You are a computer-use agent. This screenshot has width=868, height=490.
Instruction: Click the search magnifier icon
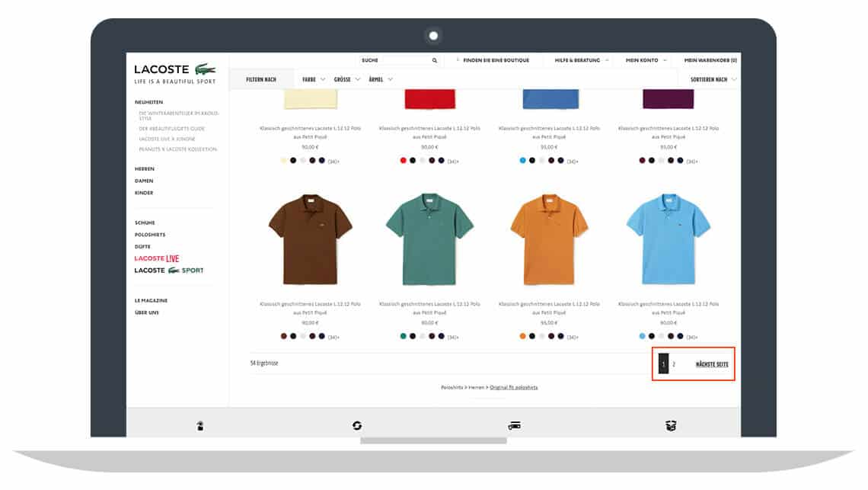click(435, 60)
